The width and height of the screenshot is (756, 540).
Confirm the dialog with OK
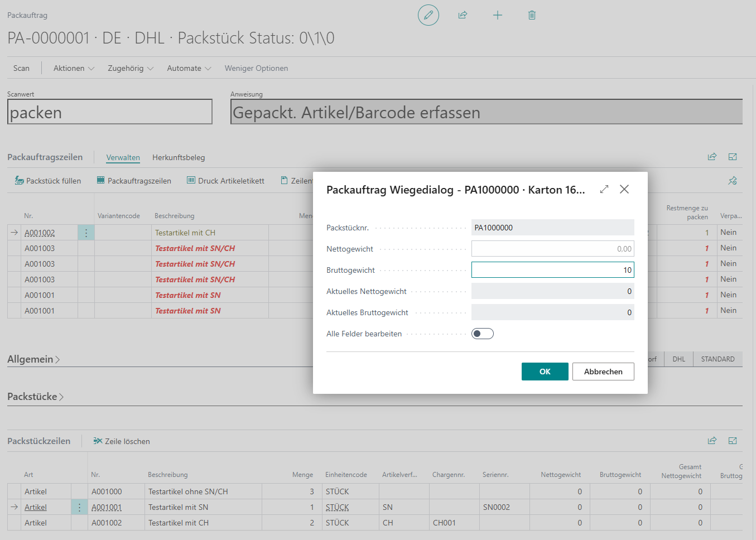[545, 372]
